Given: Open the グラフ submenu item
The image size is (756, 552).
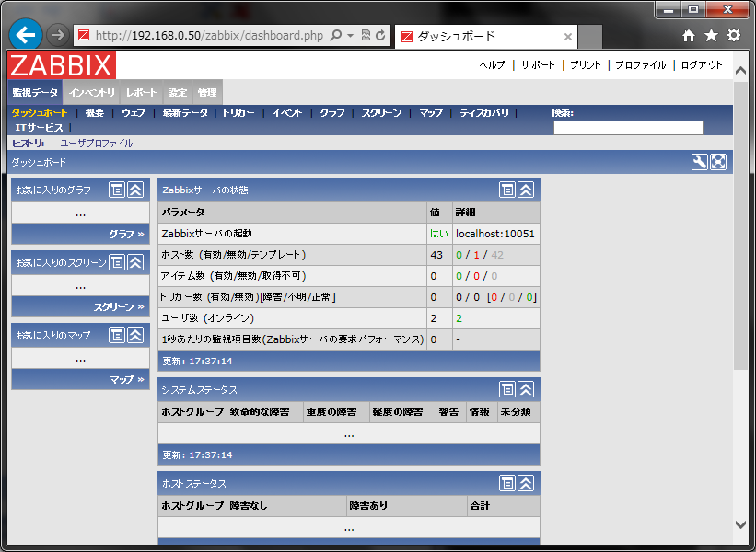Looking at the screenshot, I should (332, 113).
